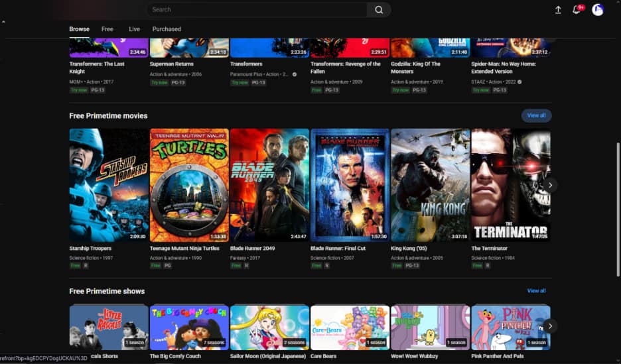Click Sailor Moon (Original Japanese) title

pyautogui.click(x=268, y=356)
